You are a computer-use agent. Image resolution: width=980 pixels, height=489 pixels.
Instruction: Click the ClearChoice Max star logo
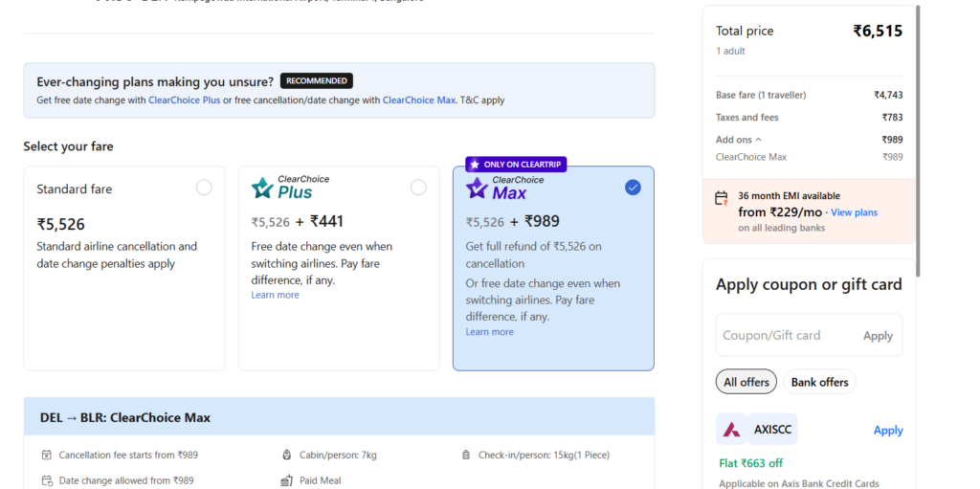477,188
